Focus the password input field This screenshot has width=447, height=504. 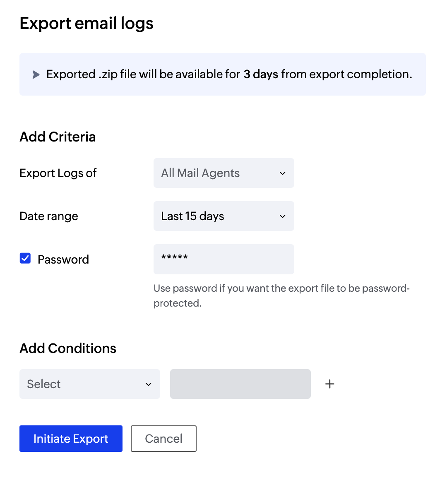[223, 259]
